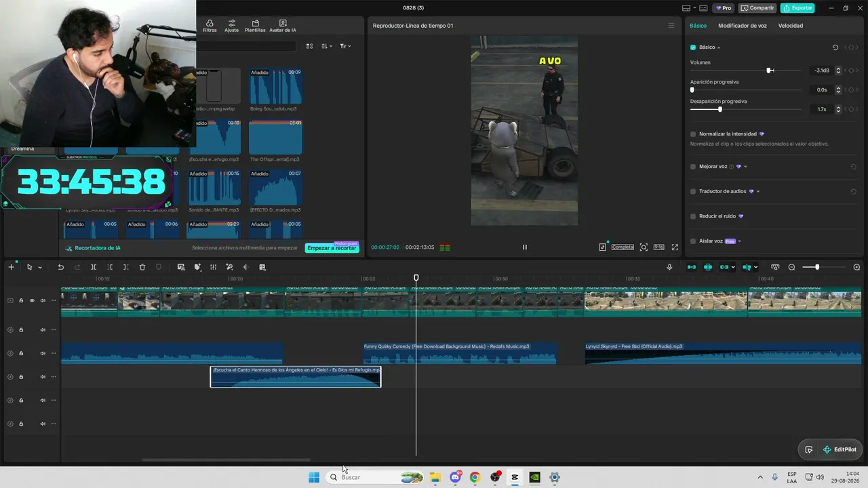Open the media filter dropdown
The width and height of the screenshot is (868, 488).
point(344,46)
